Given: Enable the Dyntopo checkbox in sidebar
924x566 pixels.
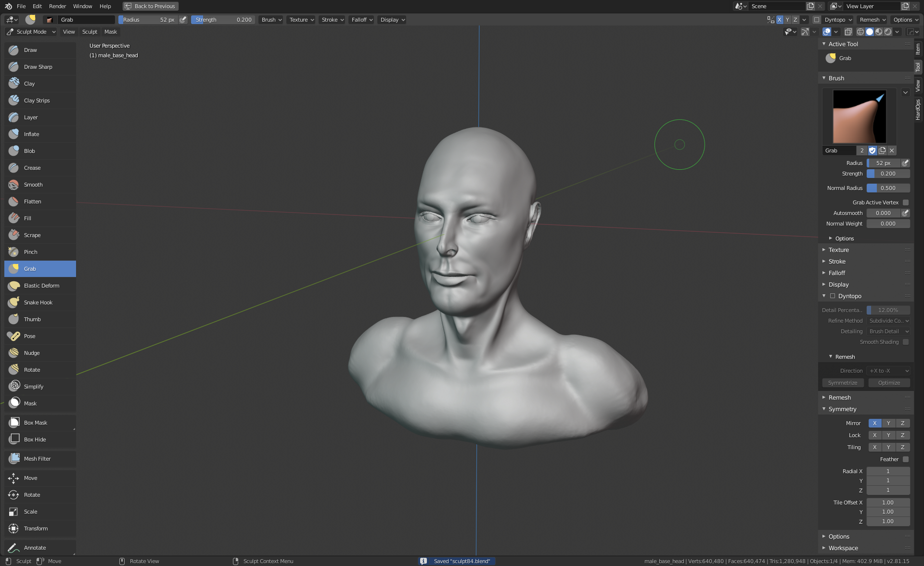Looking at the screenshot, I should (833, 296).
